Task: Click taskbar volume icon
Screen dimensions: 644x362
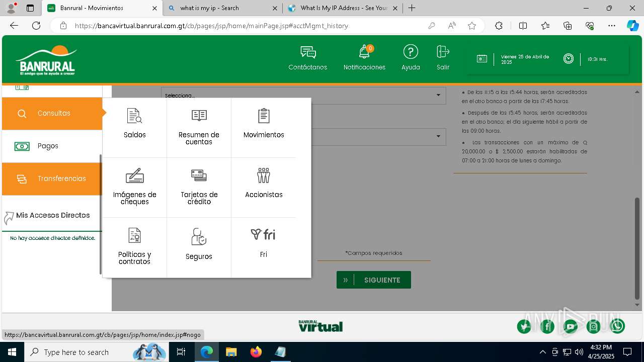Action: pyautogui.click(x=579, y=352)
